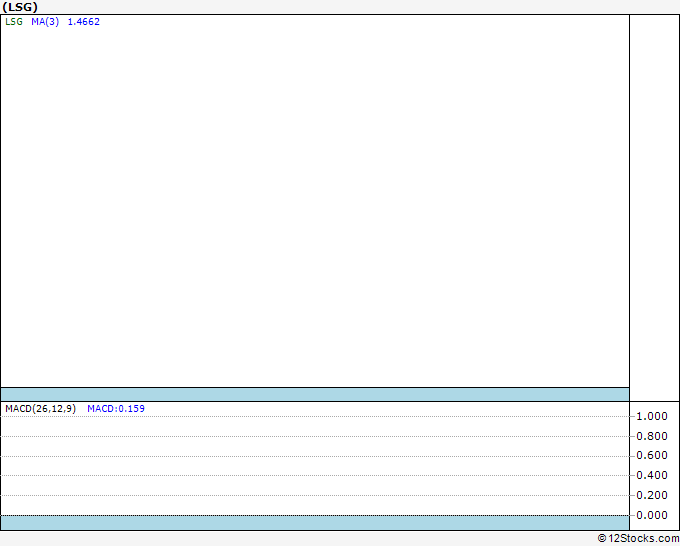Click the 1.000 axis label
This screenshot has width=680, height=546.
pos(652,416)
